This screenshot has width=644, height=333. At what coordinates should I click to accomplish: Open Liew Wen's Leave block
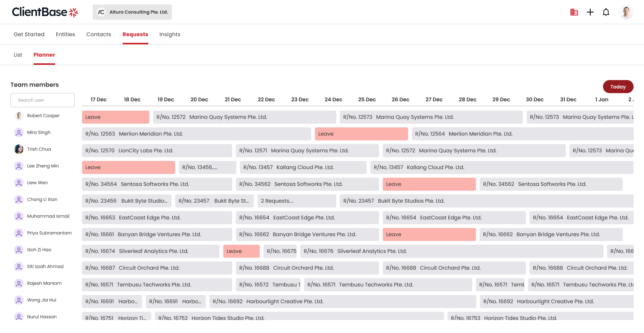click(x=429, y=184)
